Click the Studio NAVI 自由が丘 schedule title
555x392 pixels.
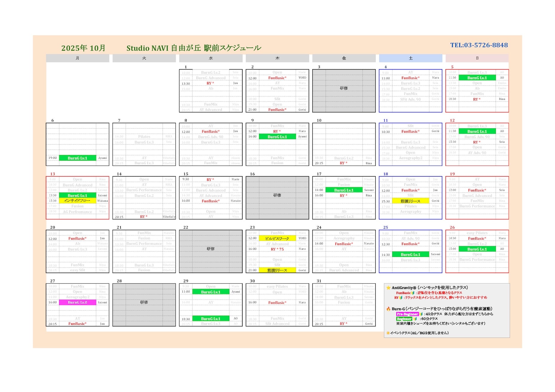coord(194,48)
